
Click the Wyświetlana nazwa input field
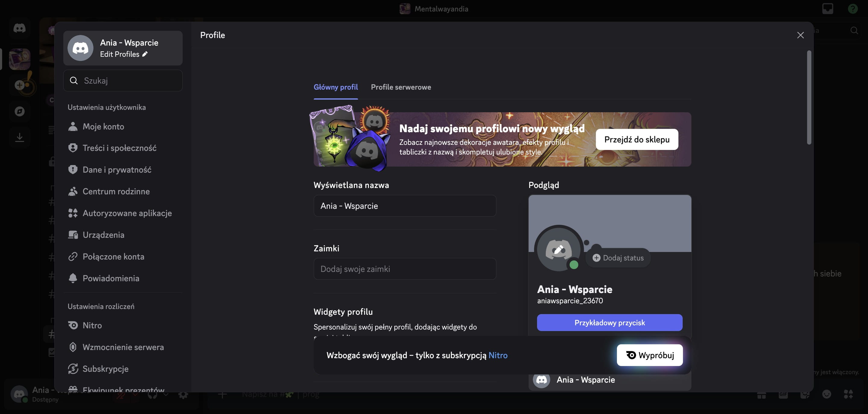(x=405, y=206)
